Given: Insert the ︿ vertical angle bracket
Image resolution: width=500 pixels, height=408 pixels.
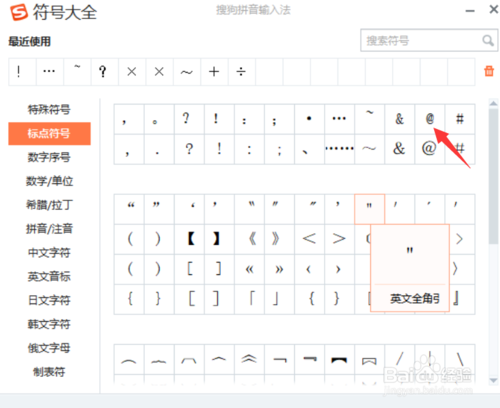Looking at the screenshot, I should (219, 359).
